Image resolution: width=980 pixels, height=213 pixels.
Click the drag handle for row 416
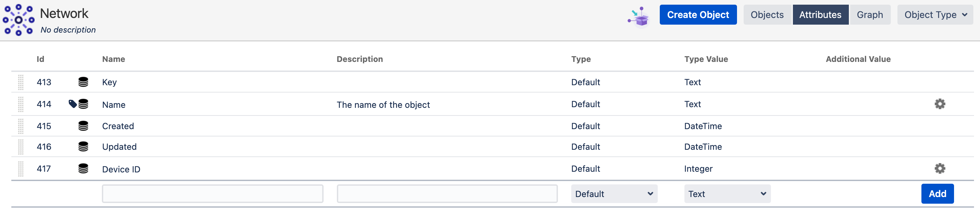click(21, 147)
